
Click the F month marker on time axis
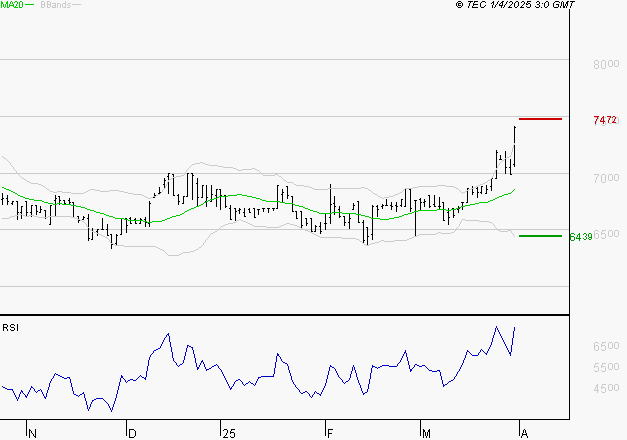[329, 433]
